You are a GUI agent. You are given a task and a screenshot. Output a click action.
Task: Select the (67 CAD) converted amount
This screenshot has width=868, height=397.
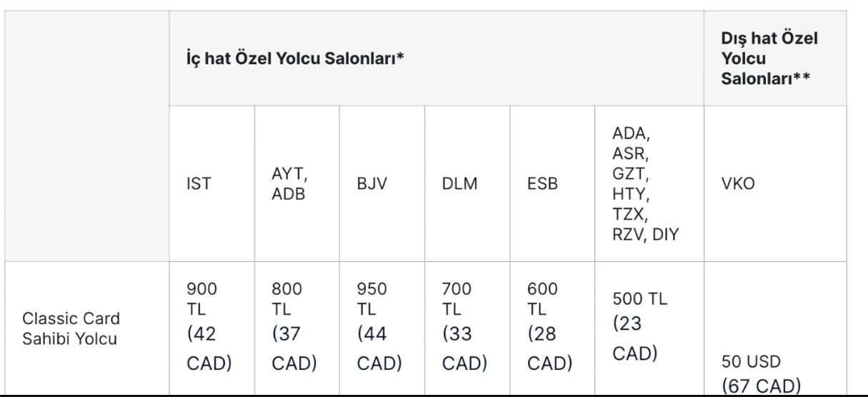[x=762, y=387]
